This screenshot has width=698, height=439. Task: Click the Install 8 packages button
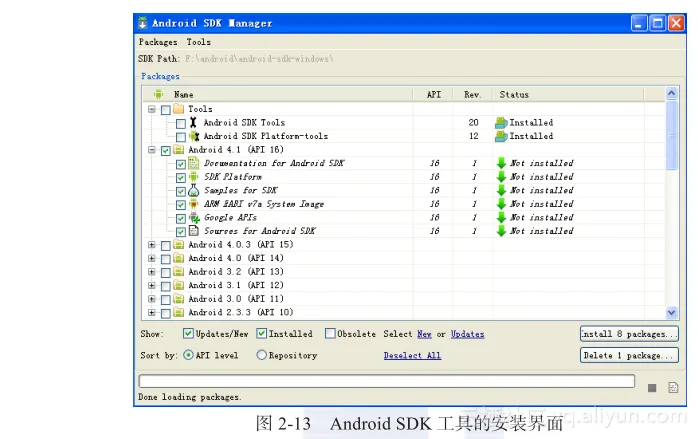(629, 334)
